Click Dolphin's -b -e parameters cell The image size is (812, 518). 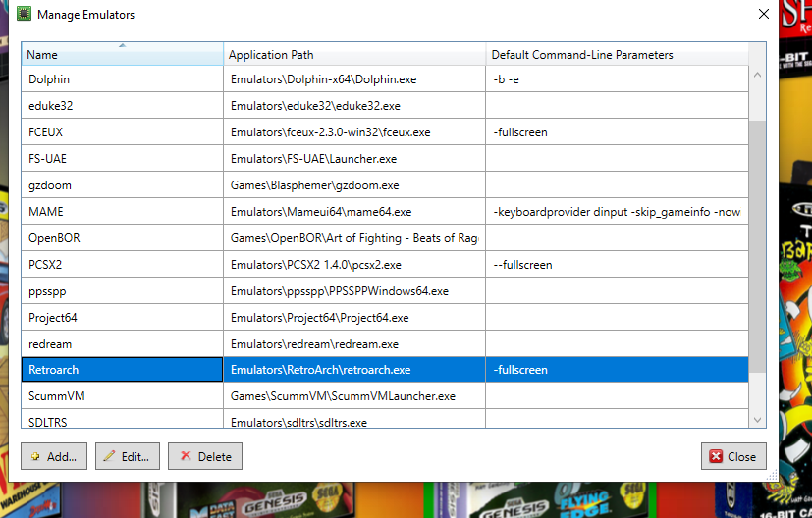pos(618,79)
